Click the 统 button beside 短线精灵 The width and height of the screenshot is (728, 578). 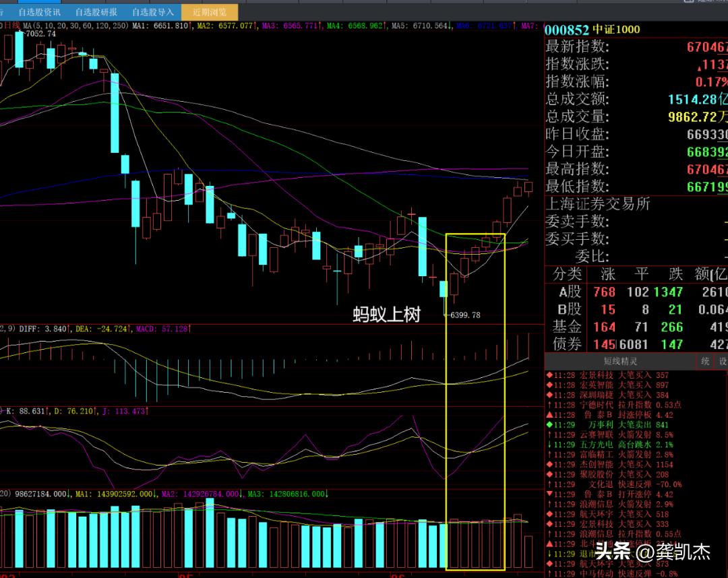click(705, 362)
